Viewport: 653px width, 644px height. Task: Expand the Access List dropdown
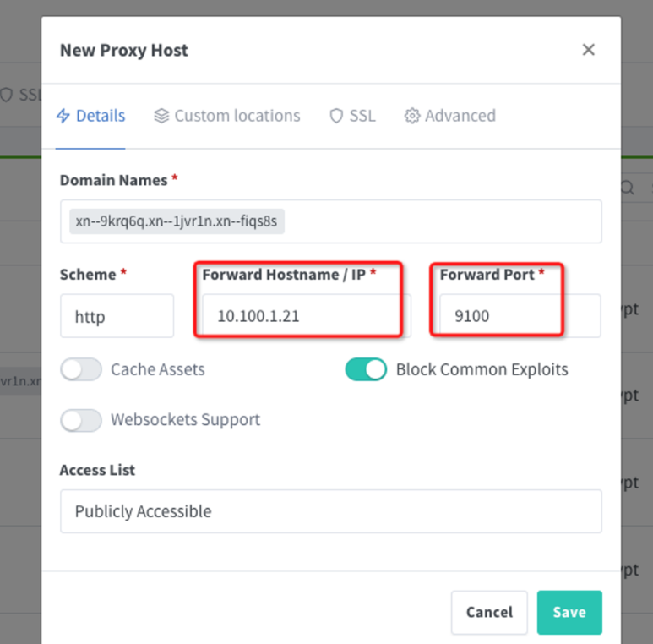tap(330, 511)
